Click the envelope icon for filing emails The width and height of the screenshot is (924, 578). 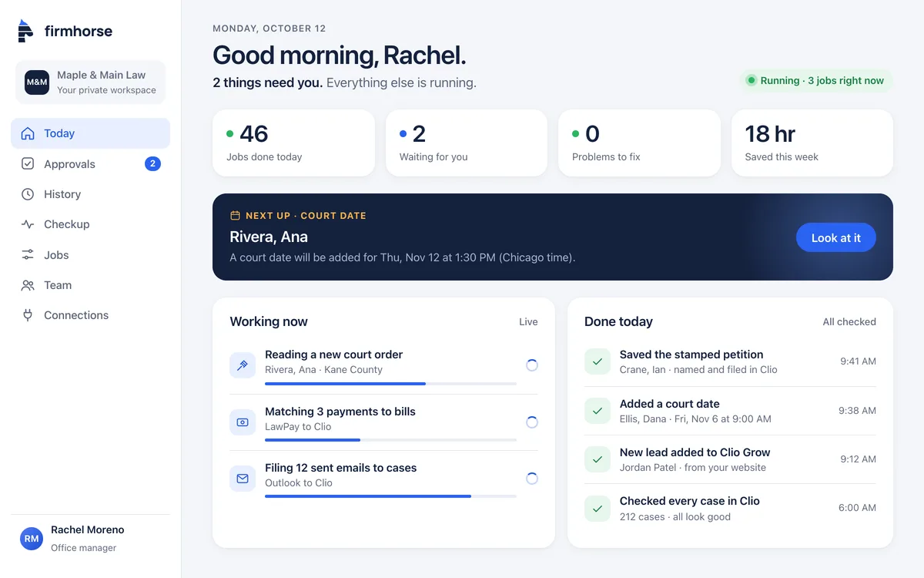[x=243, y=479]
